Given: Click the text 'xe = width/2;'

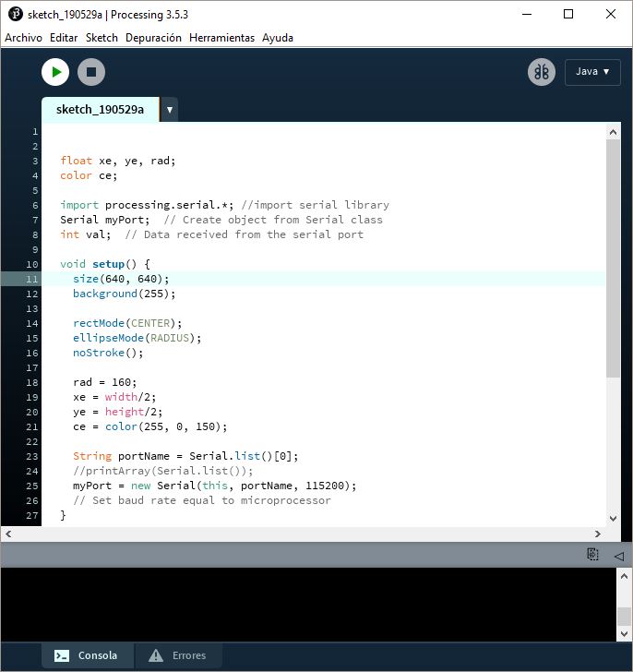Looking at the screenshot, I should click(114, 397).
